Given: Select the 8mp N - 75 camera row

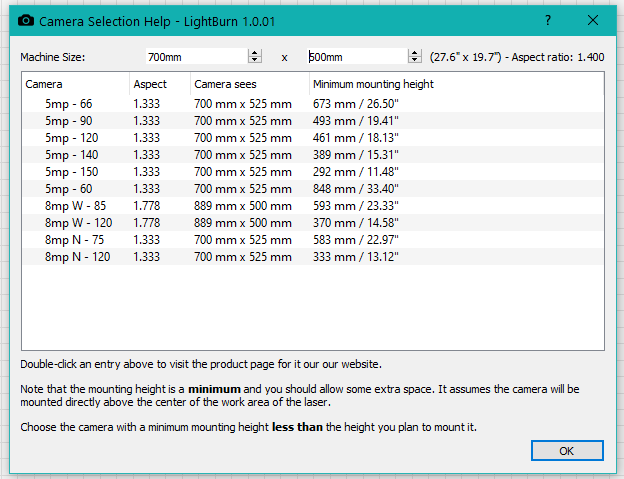Looking at the screenshot, I should 313,240.
